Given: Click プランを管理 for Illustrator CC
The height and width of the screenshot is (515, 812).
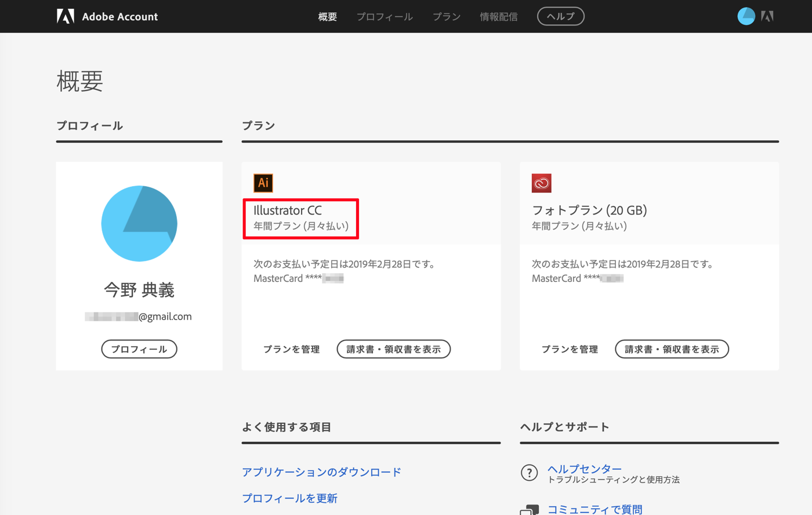Looking at the screenshot, I should [292, 349].
